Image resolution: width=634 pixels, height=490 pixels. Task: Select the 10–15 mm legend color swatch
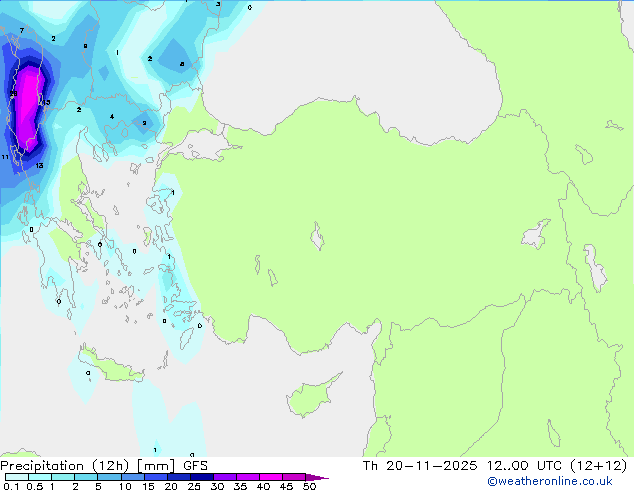pyautogui.click(x=133, y=477)
